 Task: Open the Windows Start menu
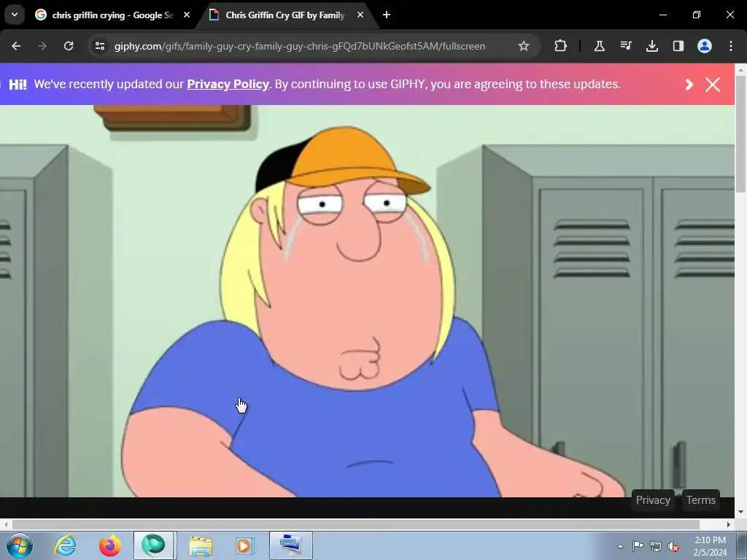(20, 545)
